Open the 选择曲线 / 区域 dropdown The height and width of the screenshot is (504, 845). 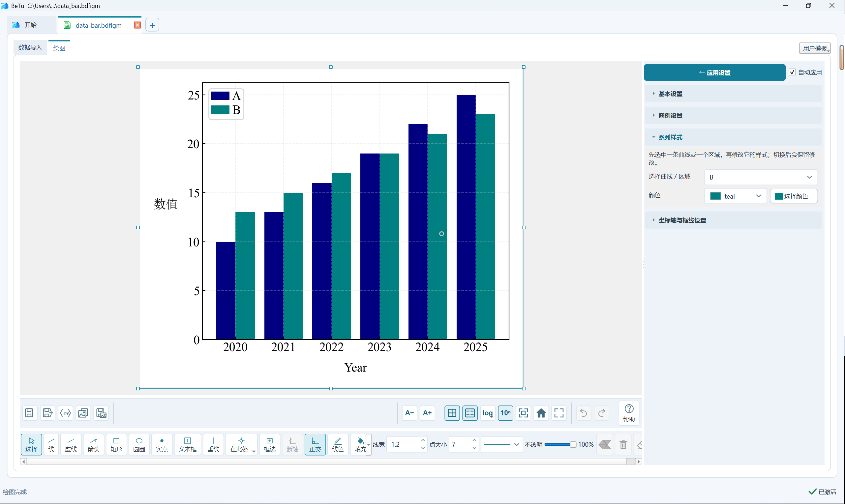pyautogui.click(x=761, y=177)
